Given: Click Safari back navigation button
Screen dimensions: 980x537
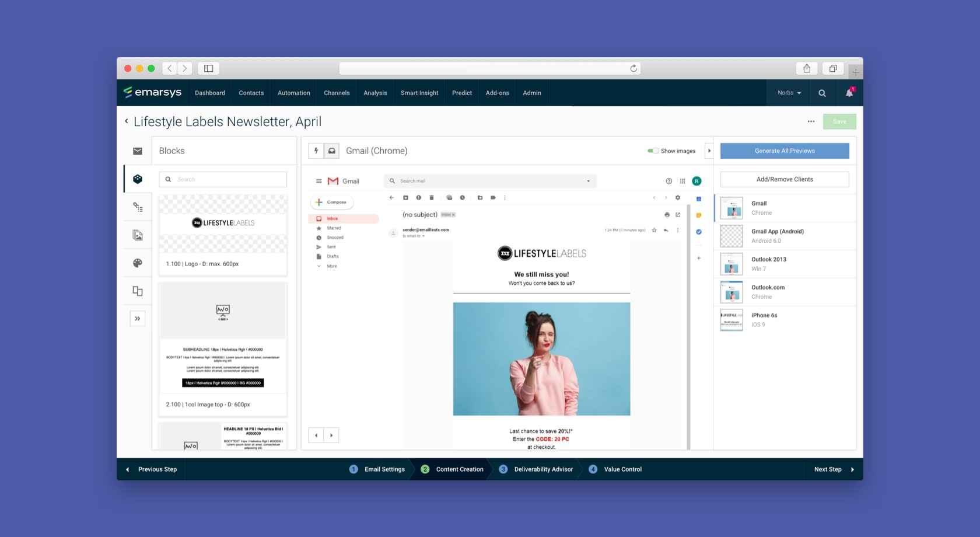Looking at the screenshot, I should pos(170,68).
